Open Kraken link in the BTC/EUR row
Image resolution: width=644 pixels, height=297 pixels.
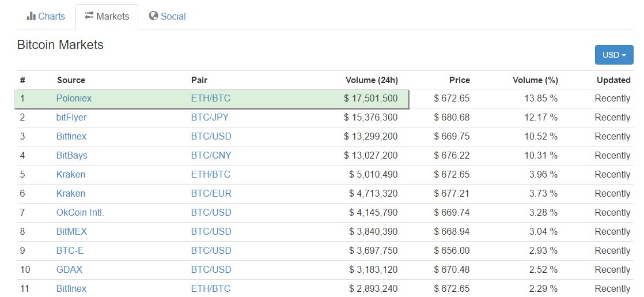click(71, 193)
